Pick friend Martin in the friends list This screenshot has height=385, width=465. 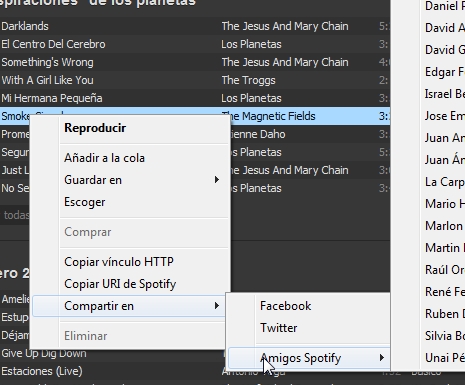click(445, 248)
